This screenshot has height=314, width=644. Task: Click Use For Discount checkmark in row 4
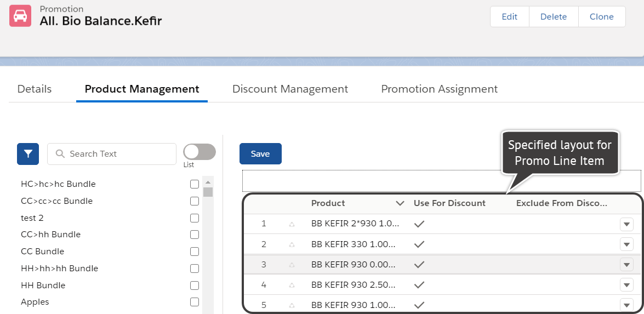tap(419, 285)
